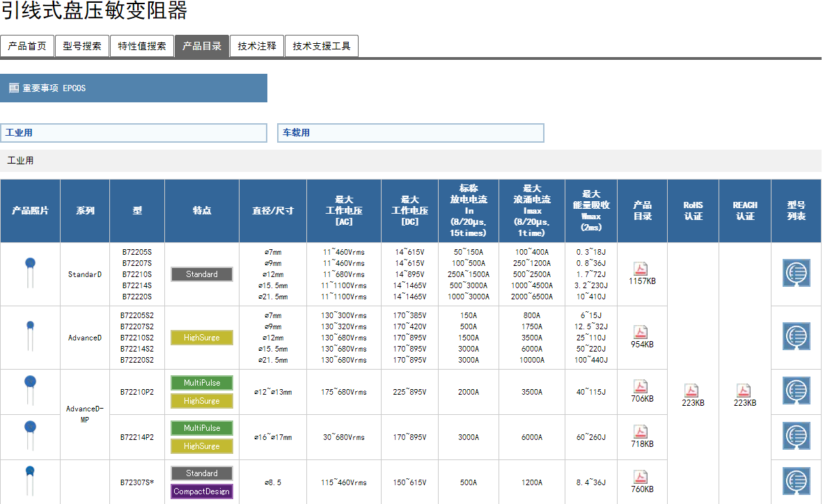This screenshot has width=823, height=504.
Task: Open the AdvanceD series model list icon
Action: click(796, 337)
